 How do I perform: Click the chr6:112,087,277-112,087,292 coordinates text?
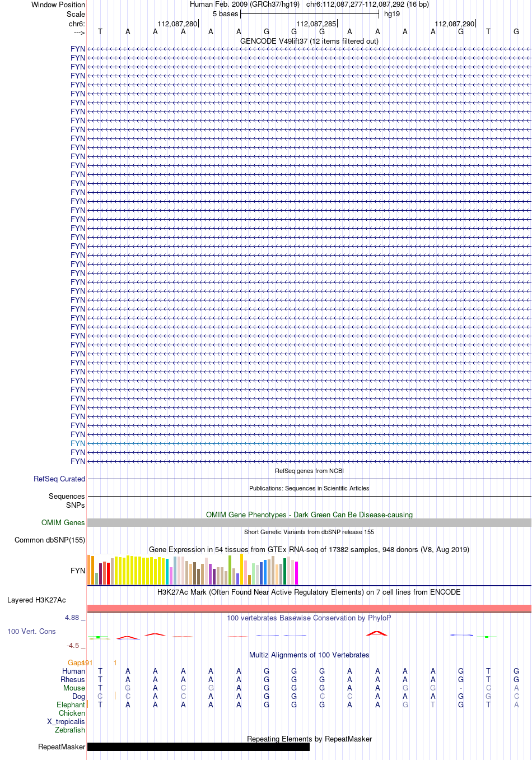[x=355, y=4]
